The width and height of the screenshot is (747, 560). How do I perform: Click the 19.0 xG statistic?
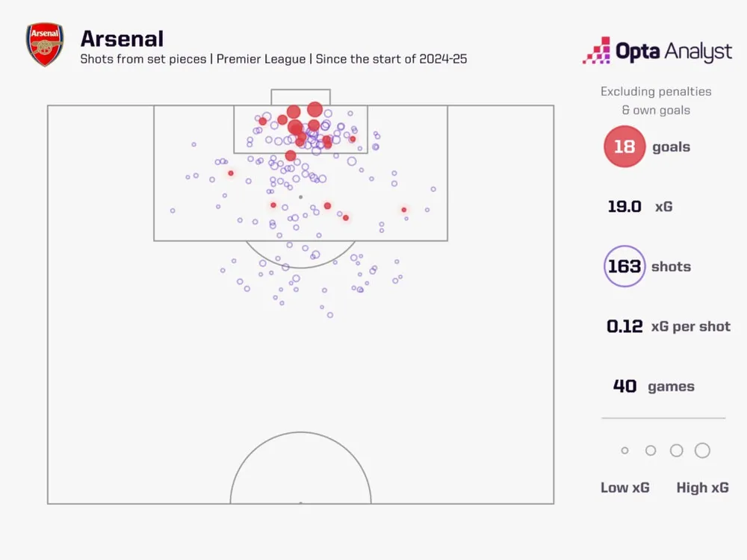point(639,207)
